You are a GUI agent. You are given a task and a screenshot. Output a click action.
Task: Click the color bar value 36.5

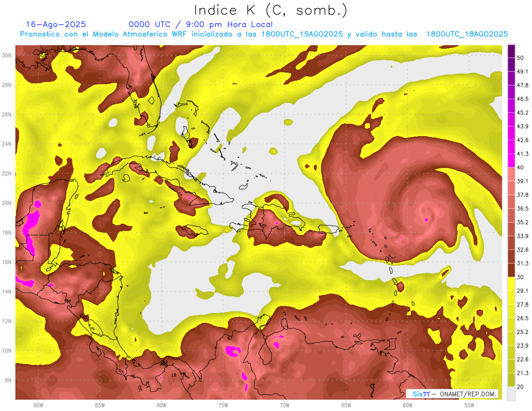pyautogui.click(x=522, y=208)
